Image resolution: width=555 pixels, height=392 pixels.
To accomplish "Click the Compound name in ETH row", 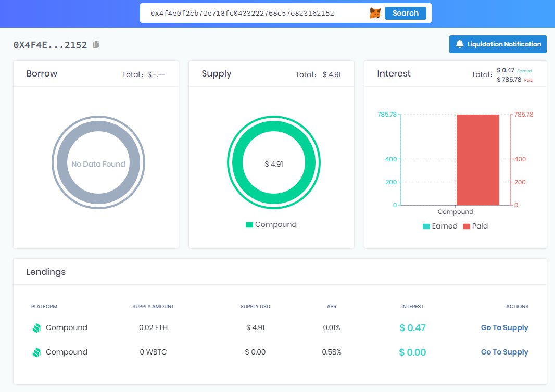I will pyautogui.click(x=67, y=327).
